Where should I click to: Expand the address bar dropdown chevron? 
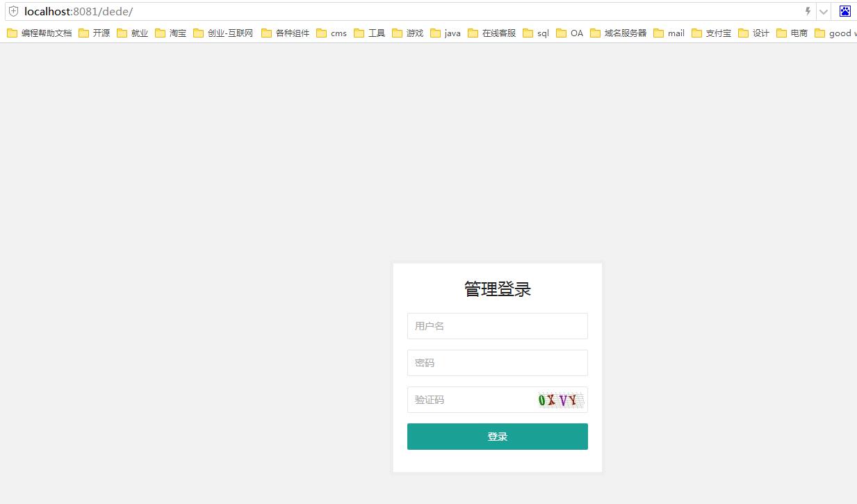pos(822,11)
